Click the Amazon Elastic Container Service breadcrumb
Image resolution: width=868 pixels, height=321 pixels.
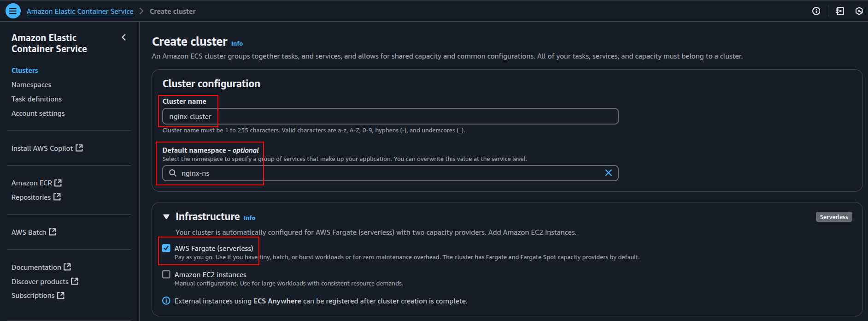click(x=80, y=12)
